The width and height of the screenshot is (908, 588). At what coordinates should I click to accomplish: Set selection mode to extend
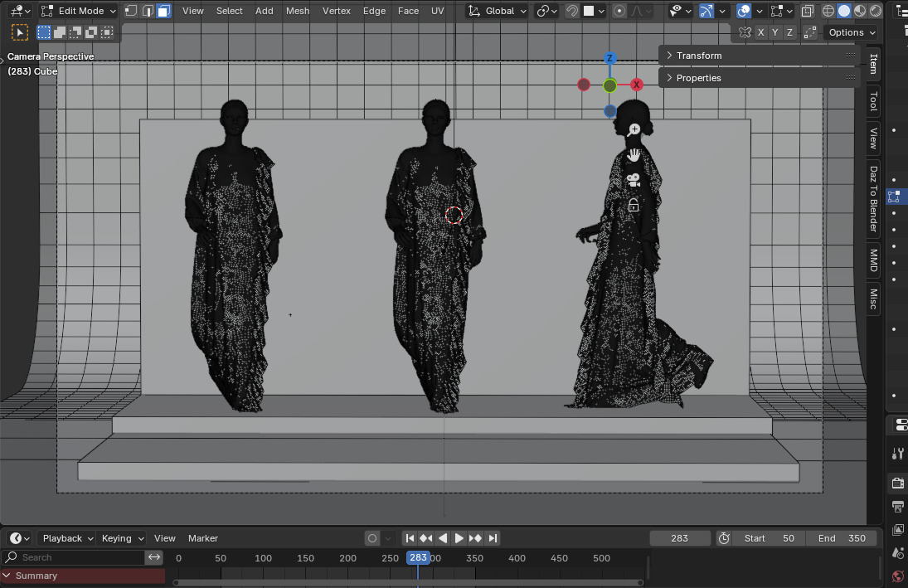[x=60, y=32]
